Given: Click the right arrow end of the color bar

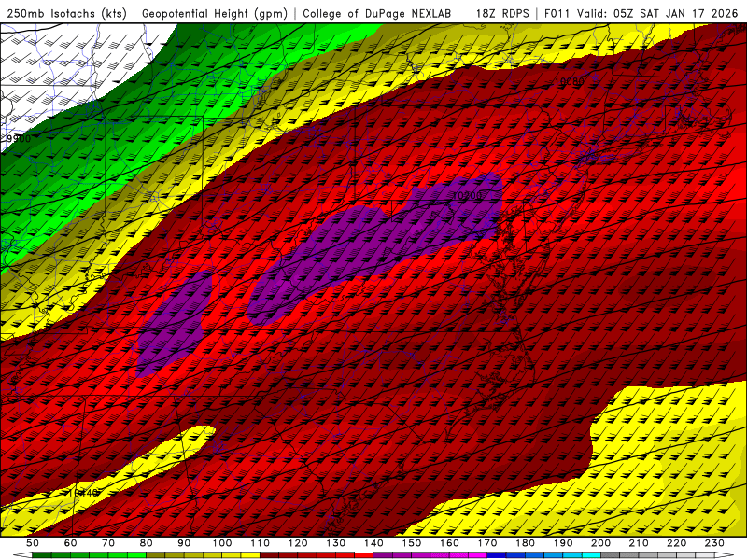Looking at the screenshot, I should [725, 555].
